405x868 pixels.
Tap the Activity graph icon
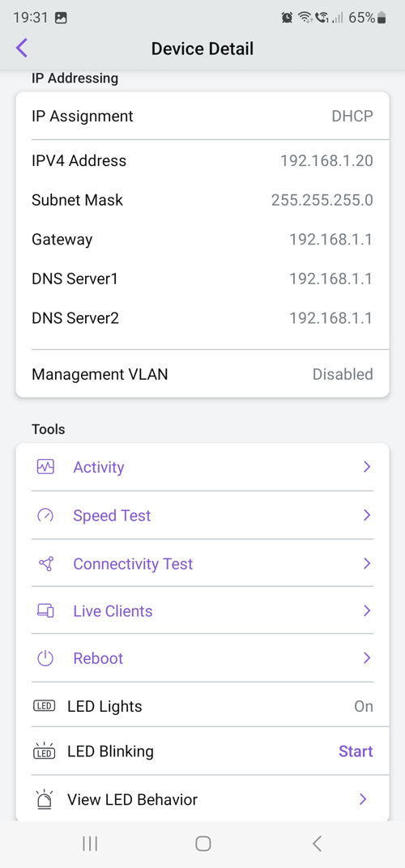[x=45, y=467]
